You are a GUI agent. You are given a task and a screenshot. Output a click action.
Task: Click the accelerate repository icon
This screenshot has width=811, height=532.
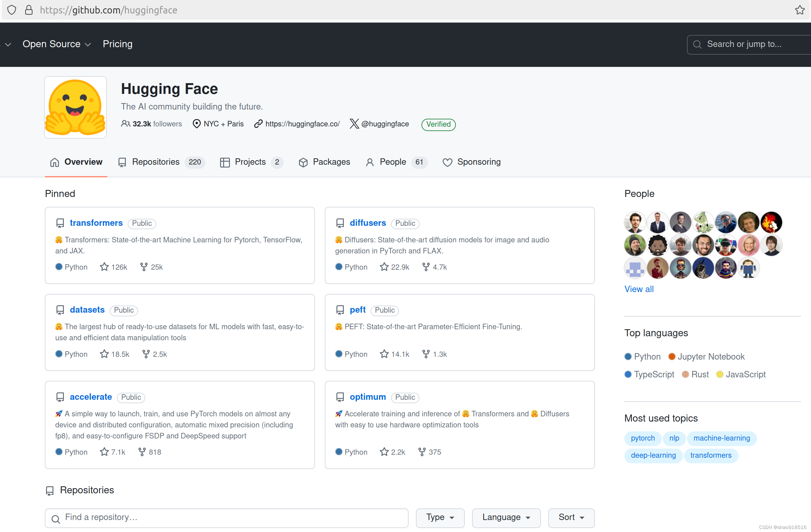(x=59, y=397)
